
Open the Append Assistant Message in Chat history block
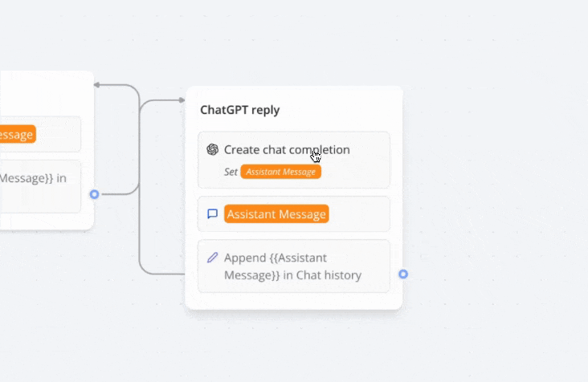pyautogui.click(x=294, y=266)
